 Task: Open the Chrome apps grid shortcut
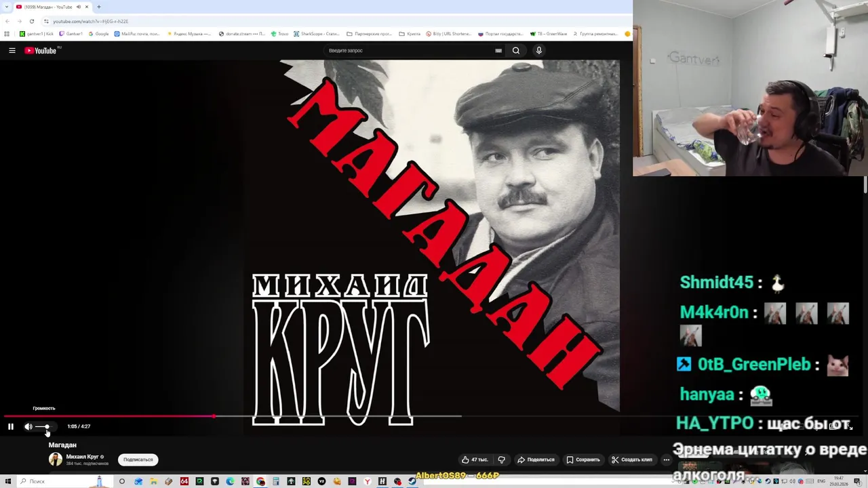pyautogui.click(x=7, y=34)
